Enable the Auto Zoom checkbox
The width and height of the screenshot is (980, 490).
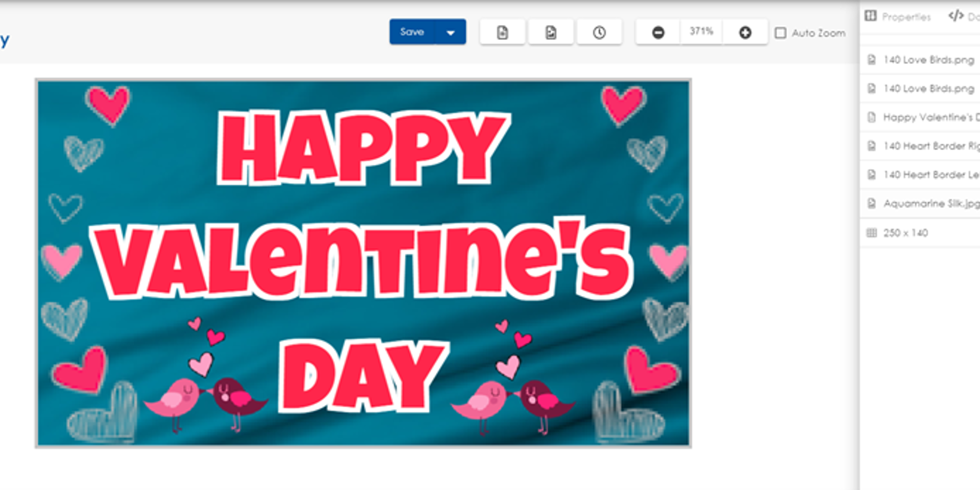(x=780, y=33)
